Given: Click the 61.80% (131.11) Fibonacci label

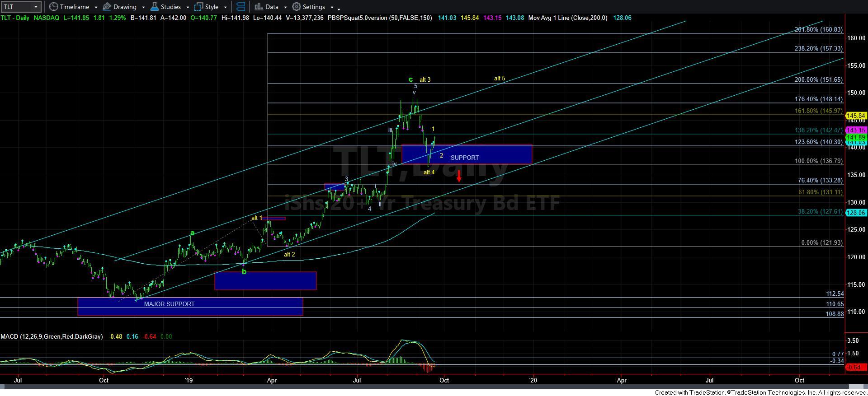Looking at the screenshot, I should (x=820, y=192).
